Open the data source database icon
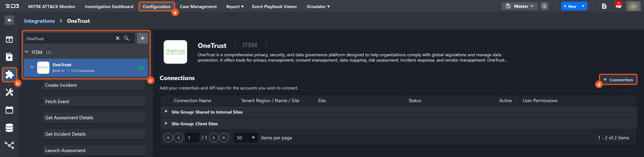 click(9, 128)
